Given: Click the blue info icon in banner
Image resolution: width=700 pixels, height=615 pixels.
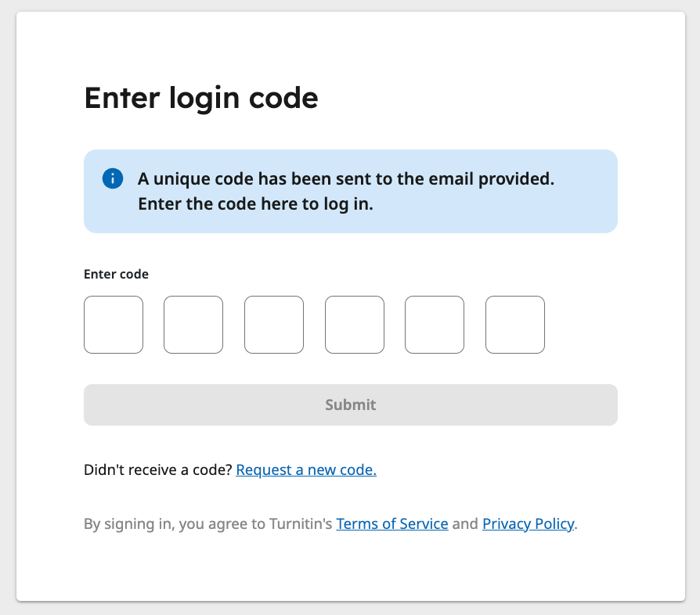Looking at the screenshot, I should 113,178.
